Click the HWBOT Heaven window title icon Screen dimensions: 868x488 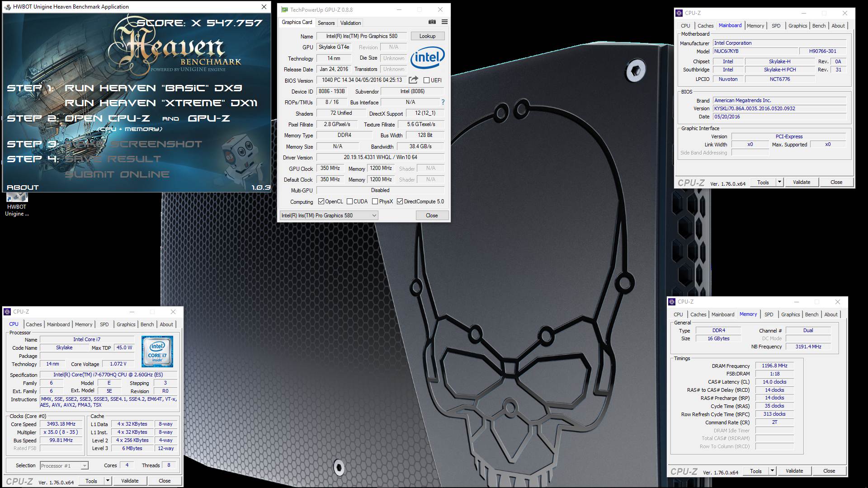pyautogui.click(x=7, y=7)
